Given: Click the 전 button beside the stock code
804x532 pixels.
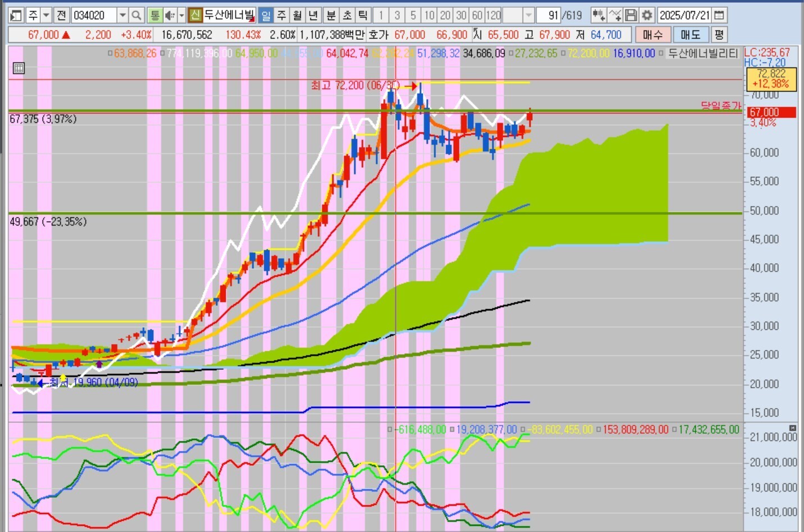Looking at the screenshot, I should click(x=61, y=15).
